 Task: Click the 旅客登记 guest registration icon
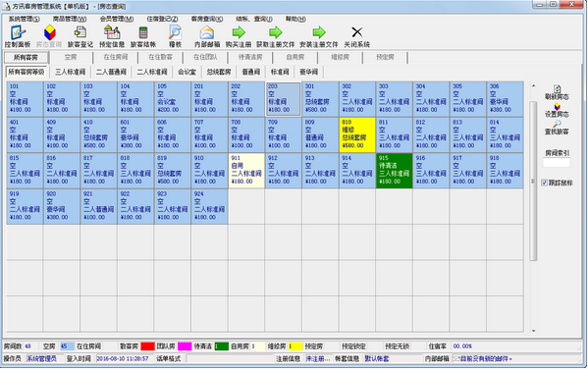click(x=80, y=32)
